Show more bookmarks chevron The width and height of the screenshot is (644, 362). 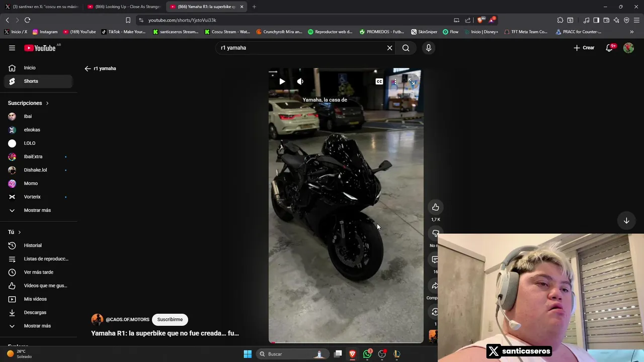coord(632,32)
